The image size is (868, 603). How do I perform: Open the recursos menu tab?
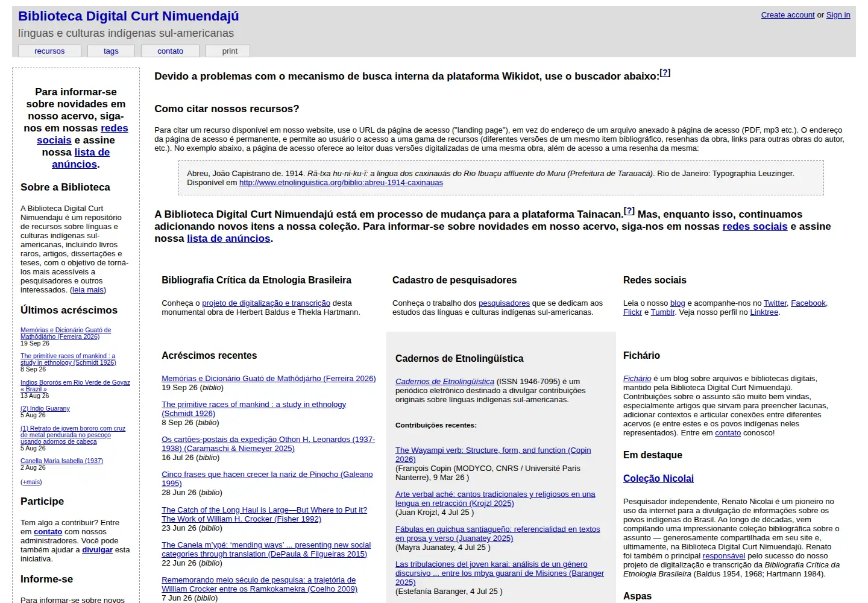(49, 51)
